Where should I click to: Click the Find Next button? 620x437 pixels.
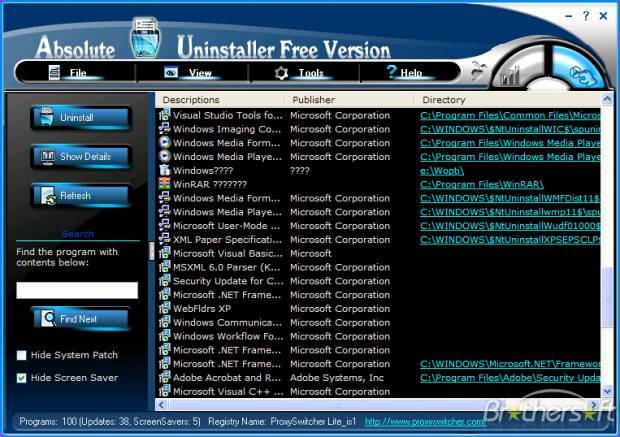80,319
